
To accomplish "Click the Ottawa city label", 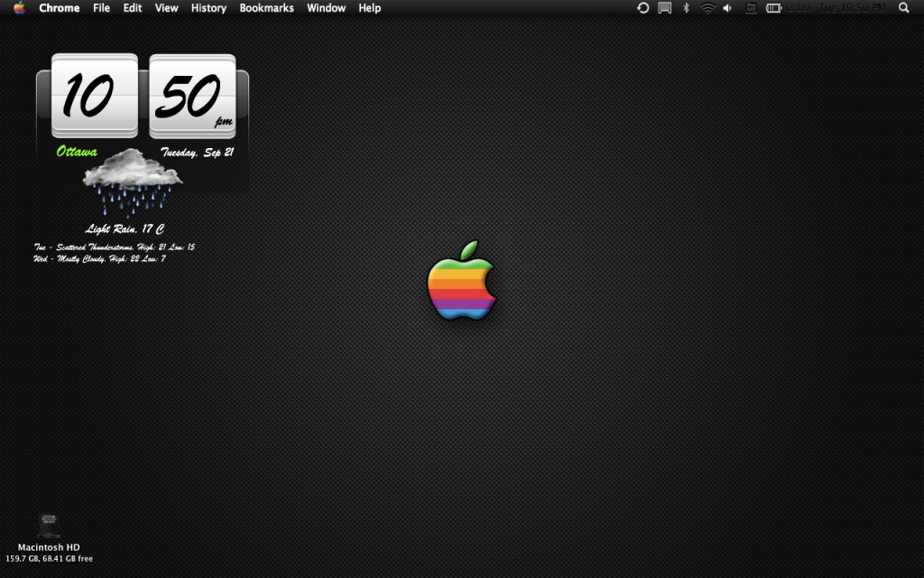I will [x=79, y=151].
